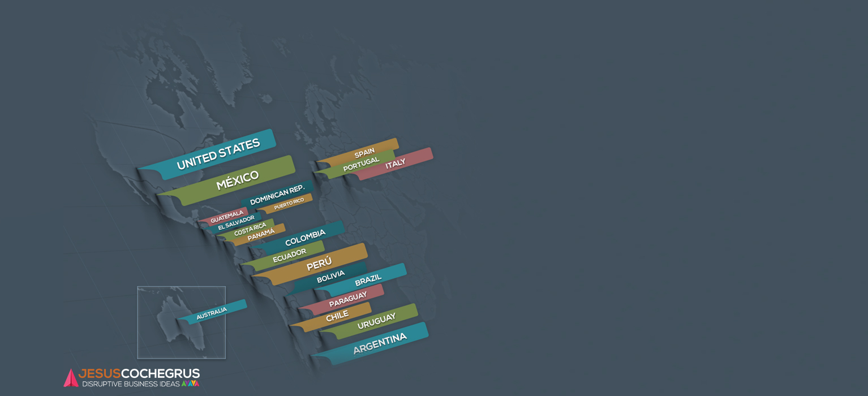This screenshot has width=868, height=396.
Task: Select the Panamá country tag
Action: coord(261,234)
